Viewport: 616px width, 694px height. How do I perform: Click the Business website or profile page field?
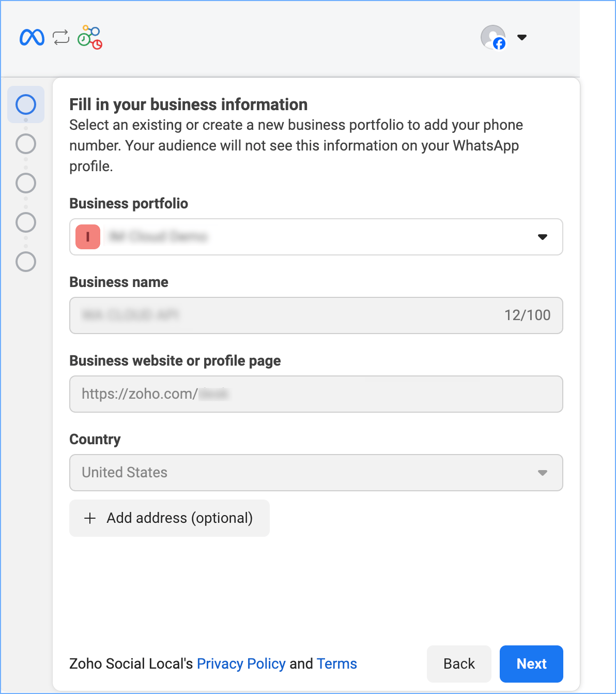[x=316, y=394]
